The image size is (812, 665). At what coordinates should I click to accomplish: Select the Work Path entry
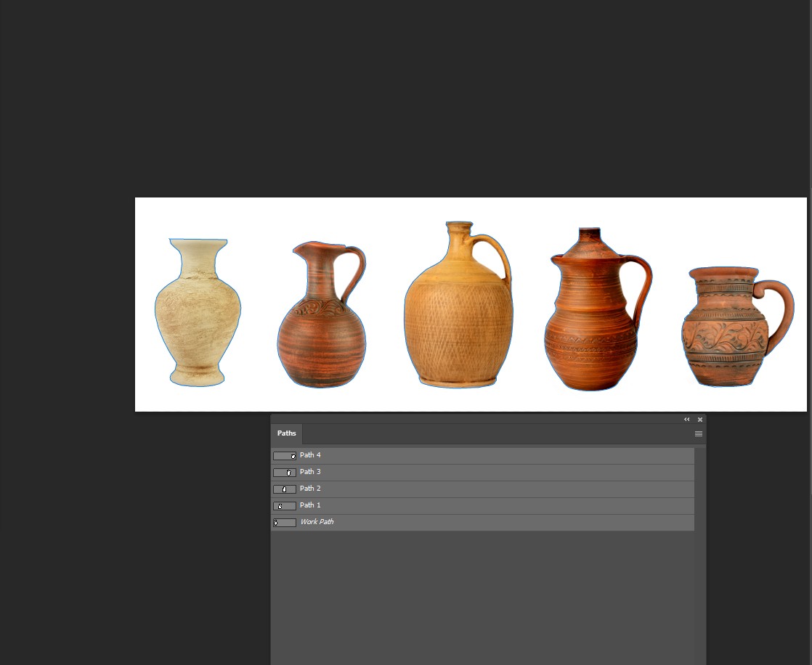pos(317,522)
